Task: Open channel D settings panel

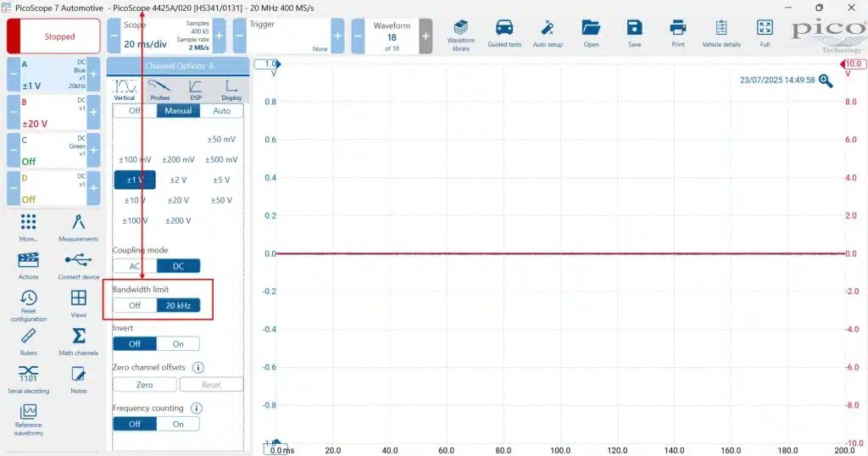Action: 53,188
